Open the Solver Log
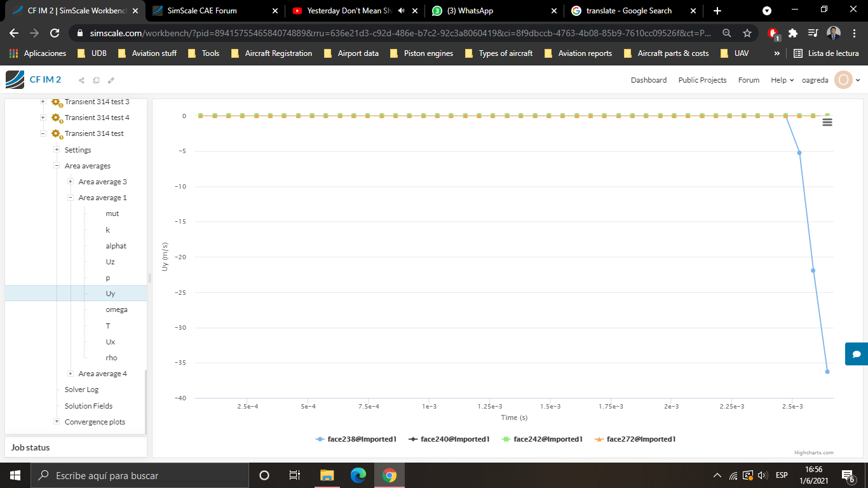Viewport: 868px width, 488px height. (81, 390)
